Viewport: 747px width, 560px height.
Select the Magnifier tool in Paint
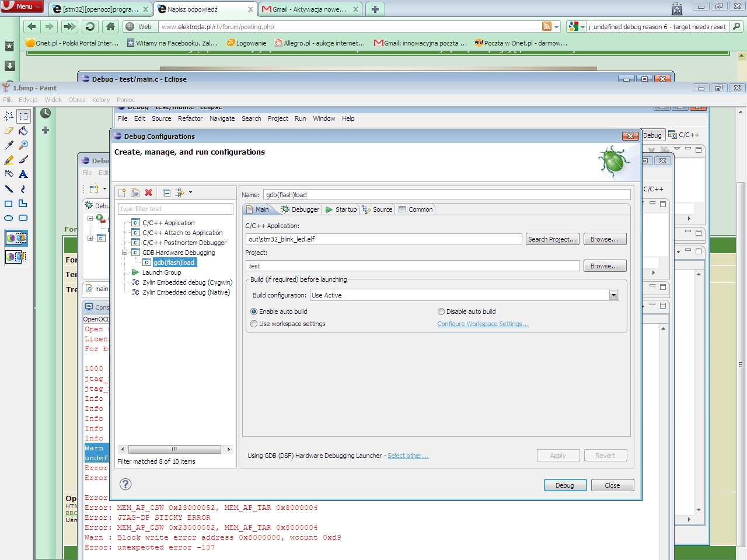[23, 145]
